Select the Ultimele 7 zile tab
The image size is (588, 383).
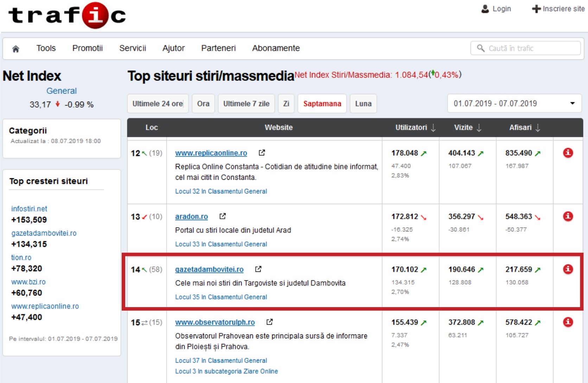[x=246, y=104]
